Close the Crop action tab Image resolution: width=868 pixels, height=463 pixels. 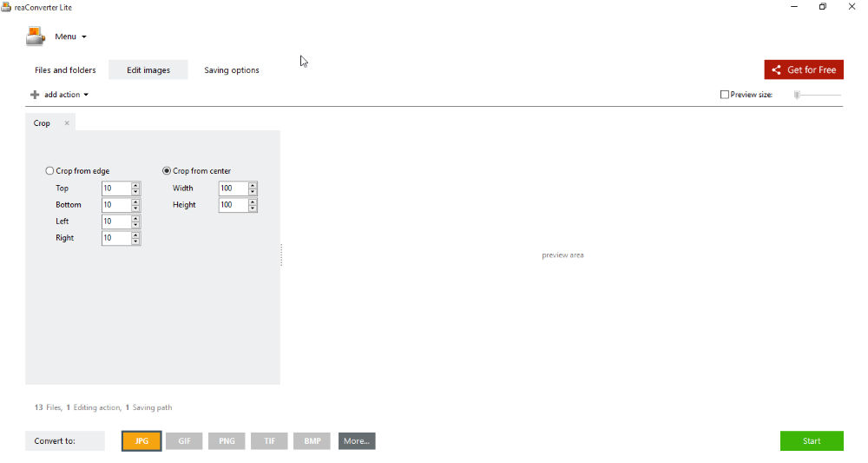coord(67,123)
